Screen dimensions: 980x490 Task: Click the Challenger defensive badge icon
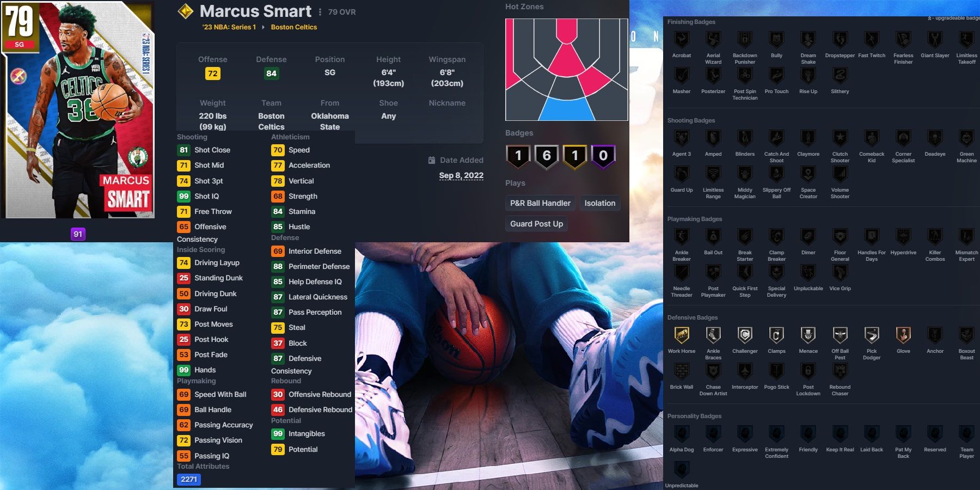745,335
